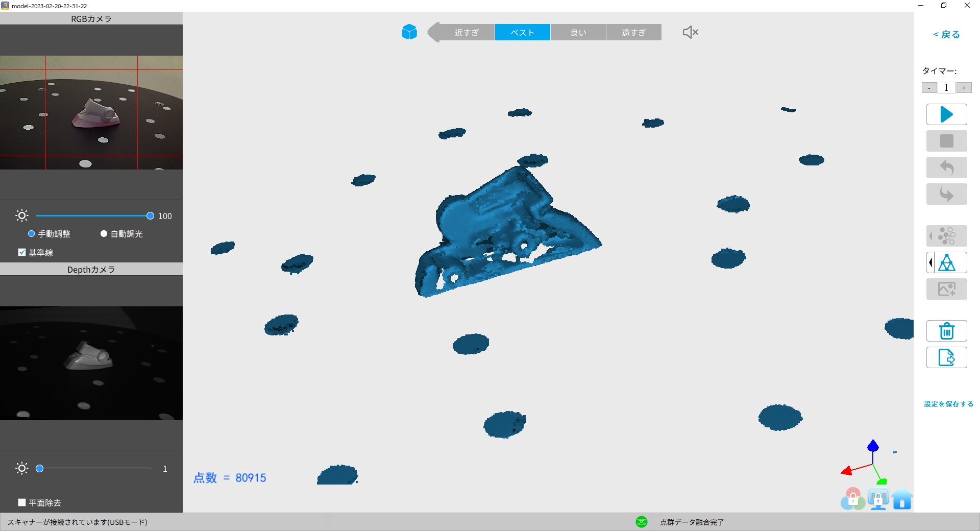Expand mesh options with the left arrow

click(x=930, y=263)
